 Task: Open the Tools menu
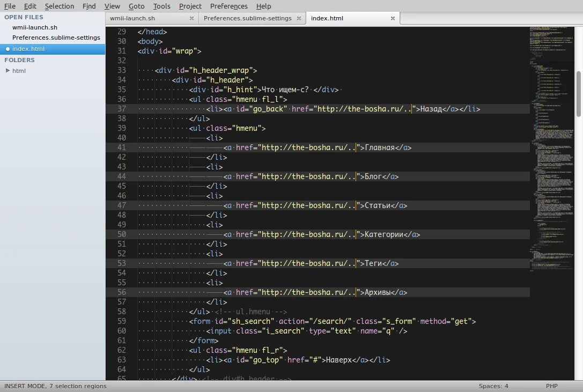pyautogui.click(x=162, y=6)
